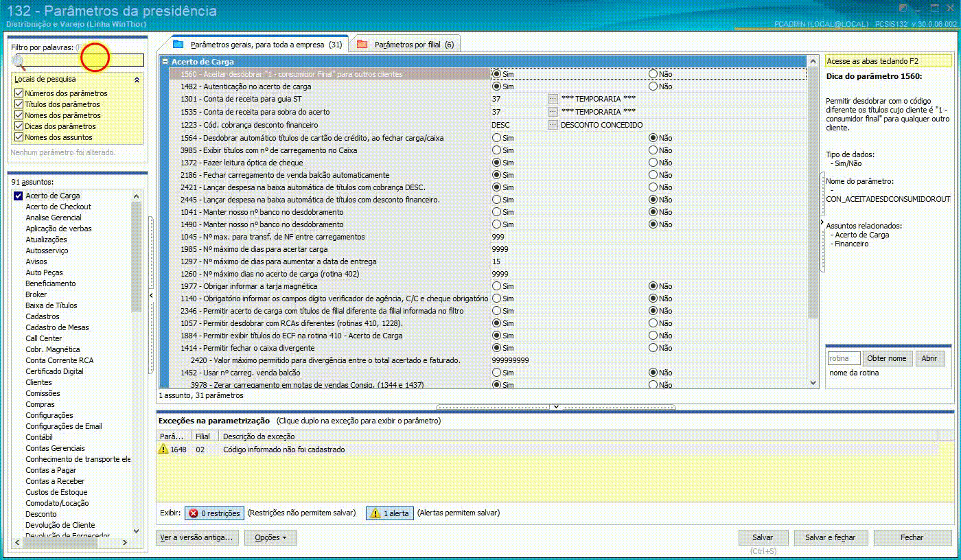The width and height of the screenshot is (961, 560).
Task: Collapse the exceptions panel with the bottom splitter arrow
Action: 555,407
